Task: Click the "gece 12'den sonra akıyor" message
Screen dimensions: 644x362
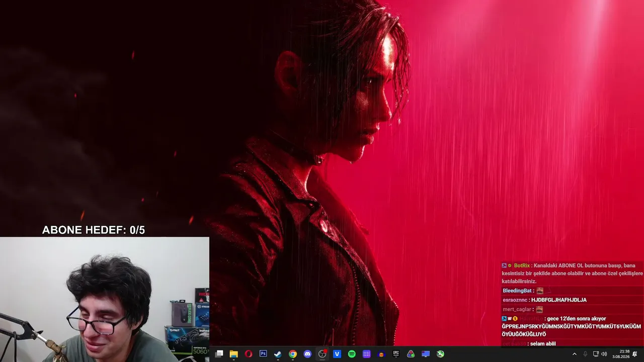Action: pos(577,319)
